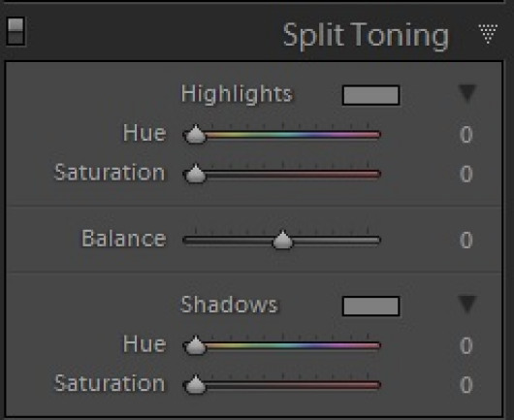Click the Balance slider label
514x420 pixels.
(x=123, y=239)
